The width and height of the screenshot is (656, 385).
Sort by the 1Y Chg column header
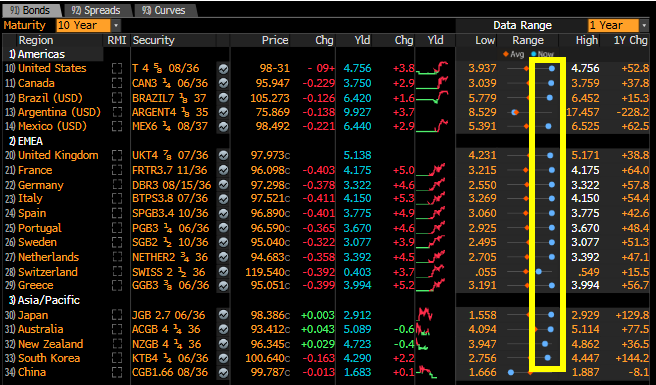[631, 40]
